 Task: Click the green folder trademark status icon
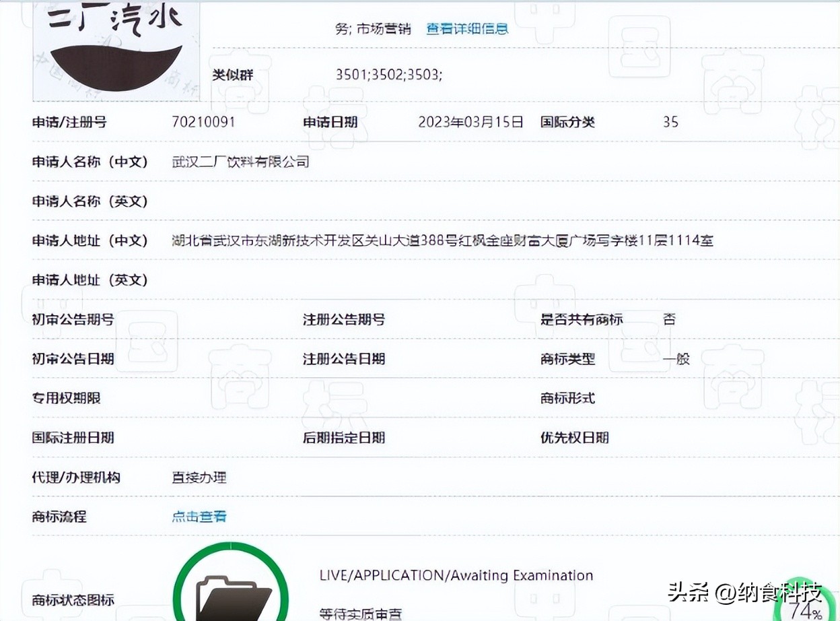pos(231,589)
